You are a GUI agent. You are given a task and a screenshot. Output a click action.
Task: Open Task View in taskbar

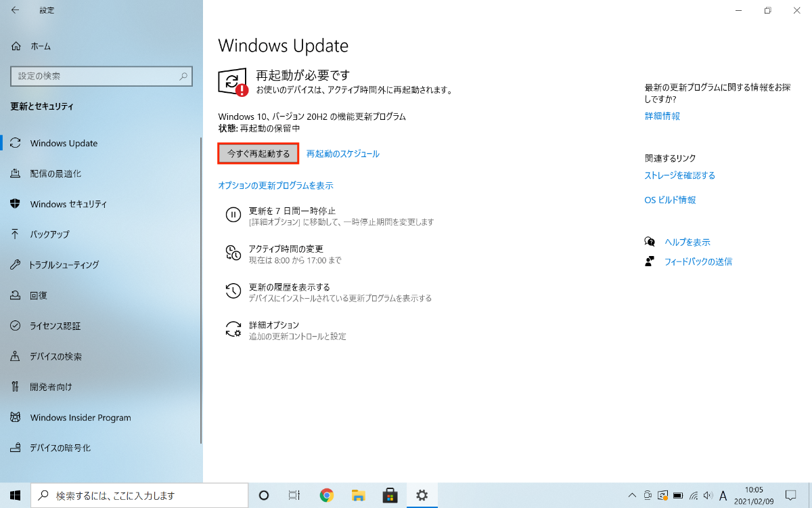point(294,495)
